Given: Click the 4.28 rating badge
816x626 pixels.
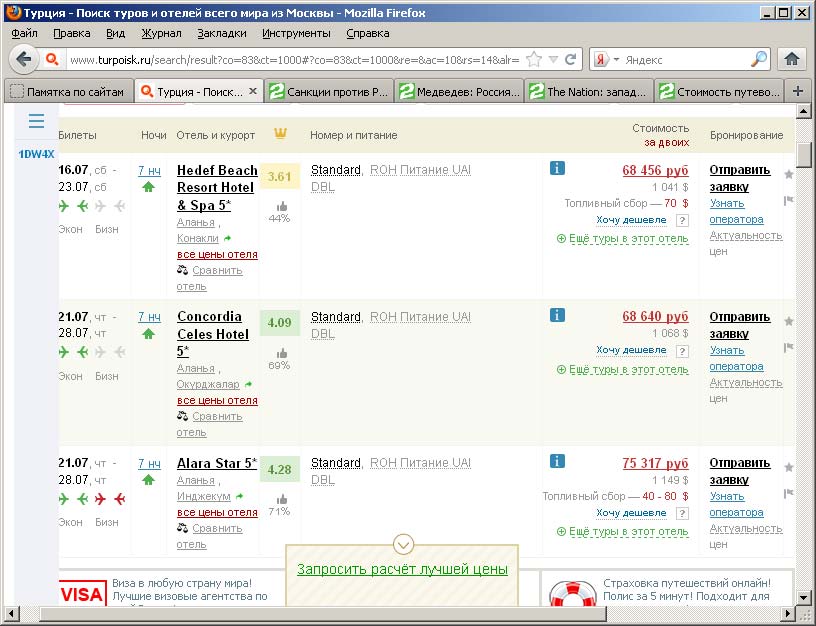Looking at the screenshot, I should coord(279,469).
